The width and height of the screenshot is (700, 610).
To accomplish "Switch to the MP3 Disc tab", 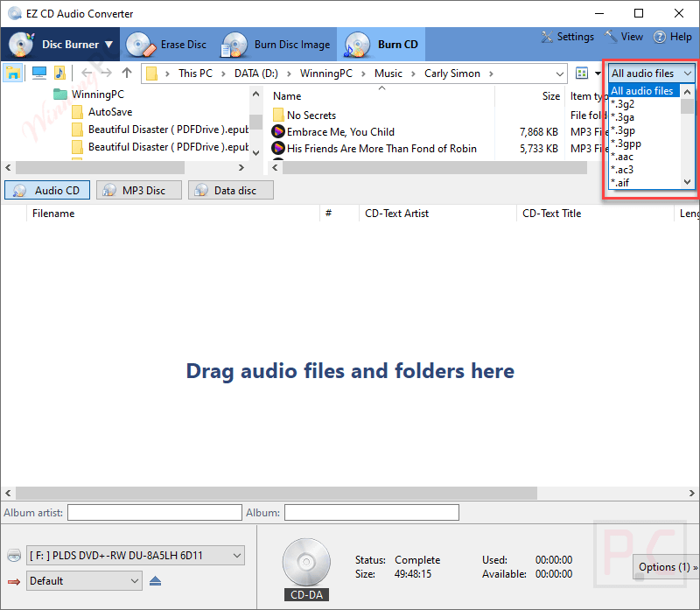I will (138, 190).
